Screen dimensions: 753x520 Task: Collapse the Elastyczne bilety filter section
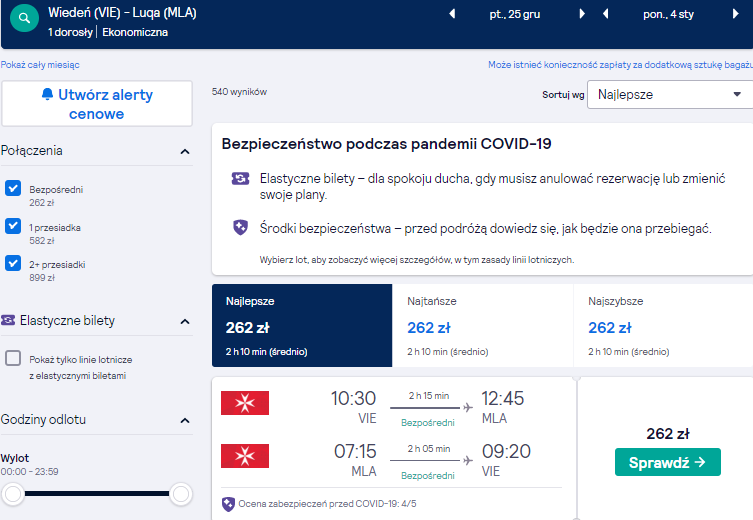(185, 321)
